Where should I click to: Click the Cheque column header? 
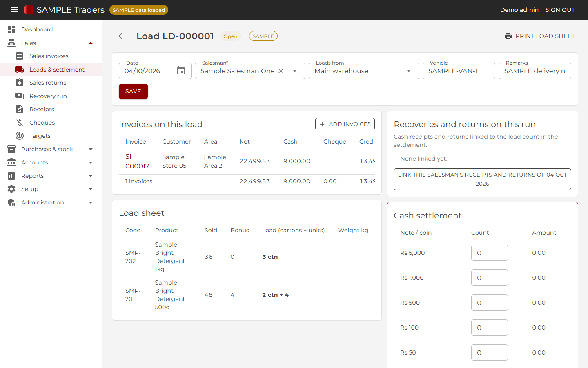(x=335, y=141)
